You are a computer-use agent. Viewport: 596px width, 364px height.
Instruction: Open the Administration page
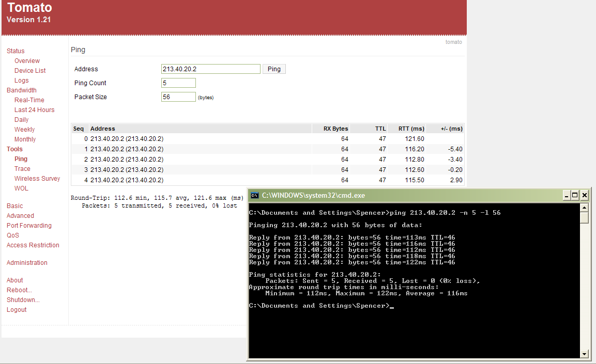(x=27, y=263)
